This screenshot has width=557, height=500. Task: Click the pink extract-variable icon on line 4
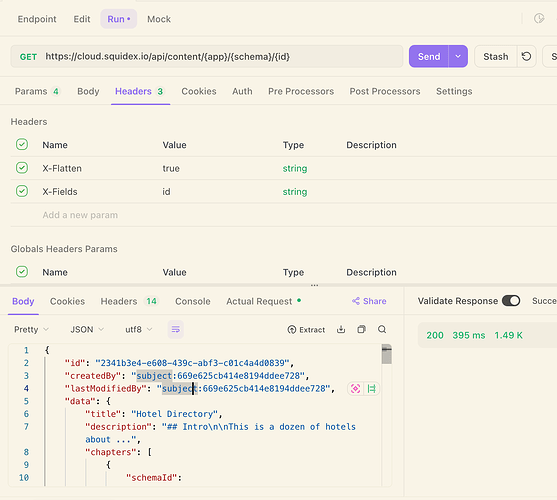[355, 388]
